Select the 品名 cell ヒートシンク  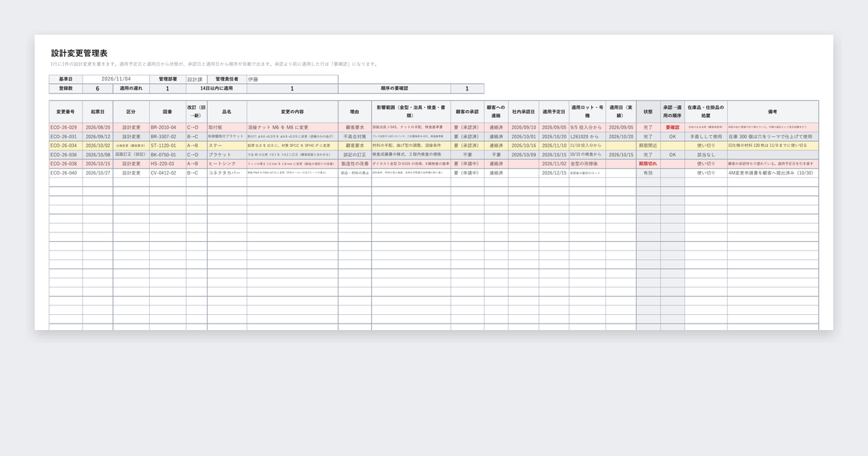[226, 164]
